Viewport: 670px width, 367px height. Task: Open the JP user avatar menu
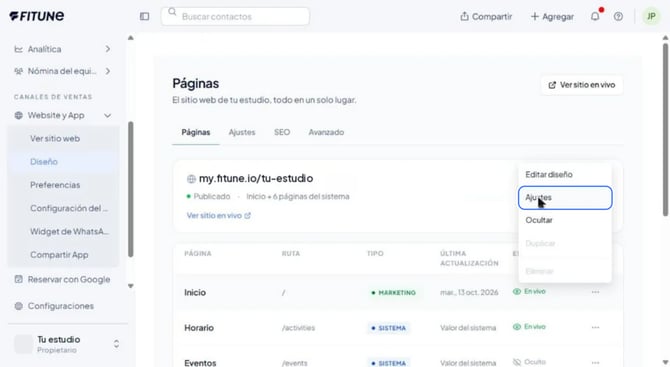[x=651, y=16]
